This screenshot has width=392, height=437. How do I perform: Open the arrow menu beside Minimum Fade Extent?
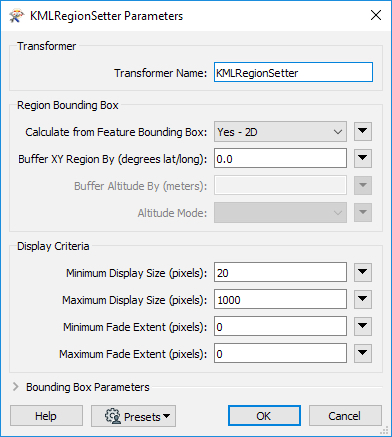click(x=363, y=327)
